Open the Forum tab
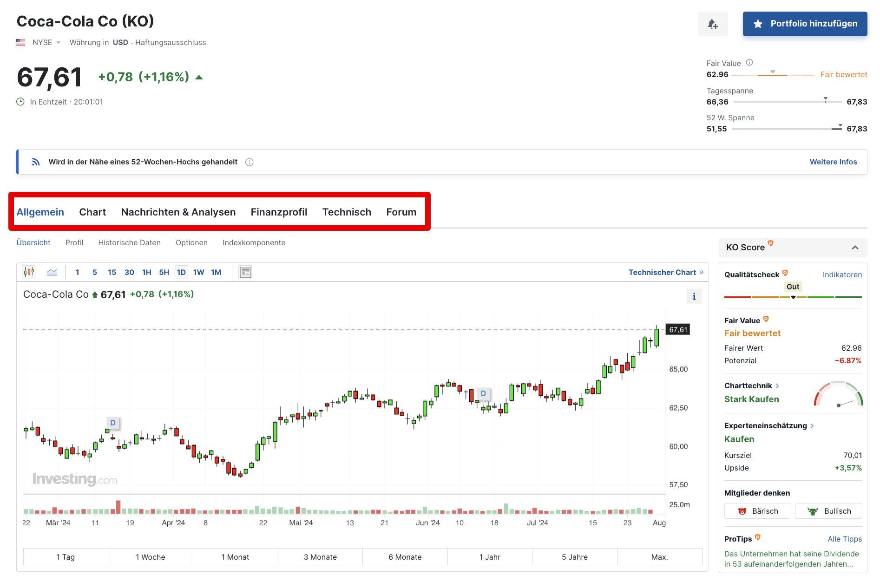880x588 pixels. tap(401, 212)
